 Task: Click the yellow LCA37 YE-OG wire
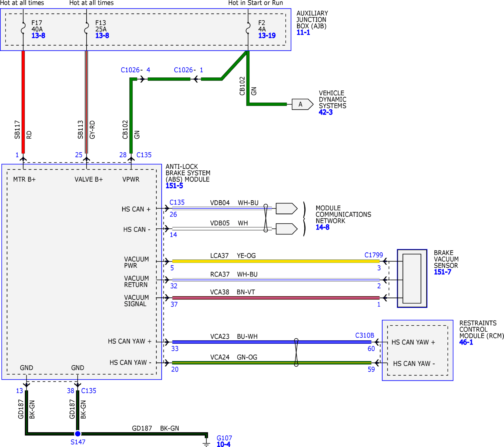tap(276, 261)
